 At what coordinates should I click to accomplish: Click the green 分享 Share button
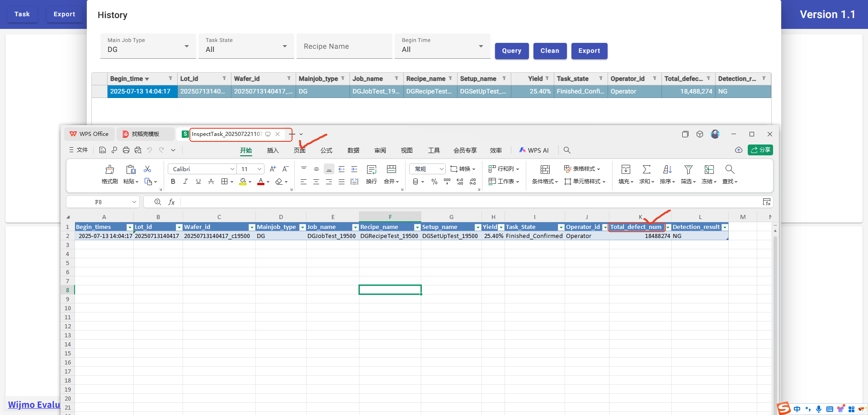[x=760, y=150]
